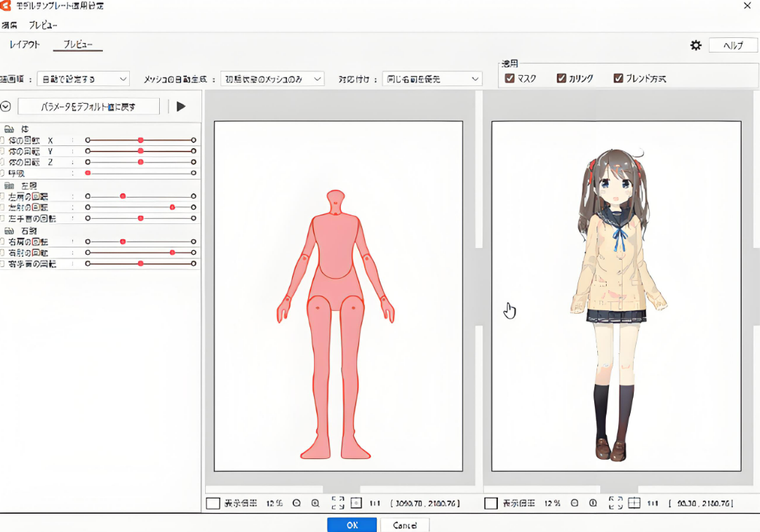Screen dimensions: 760x532
Task: Open the 描画順 dropdown
Action: [83, 79]
